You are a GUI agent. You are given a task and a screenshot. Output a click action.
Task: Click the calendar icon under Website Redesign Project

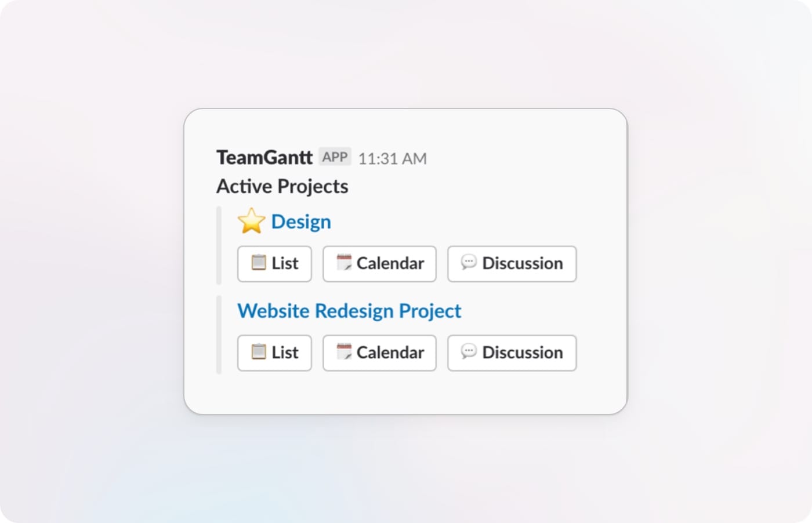tap(344, 352)
